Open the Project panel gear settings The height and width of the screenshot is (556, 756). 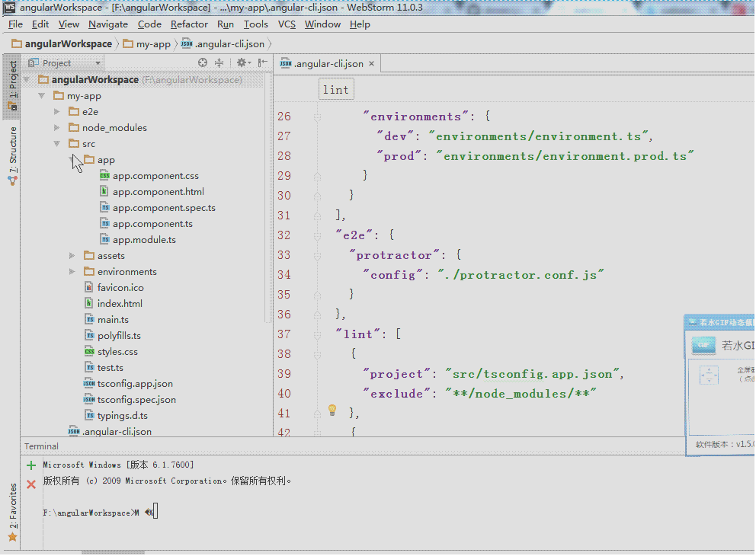[x=242, y=63]
